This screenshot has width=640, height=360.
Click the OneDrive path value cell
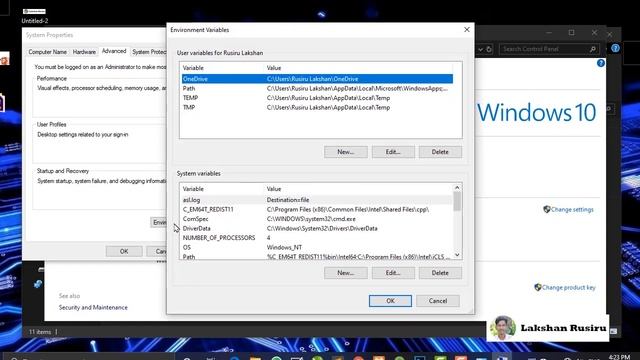pos(312,79)
